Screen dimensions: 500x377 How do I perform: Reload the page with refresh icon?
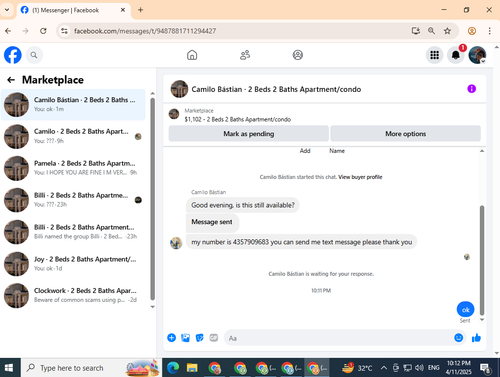[x=43, y=31]
